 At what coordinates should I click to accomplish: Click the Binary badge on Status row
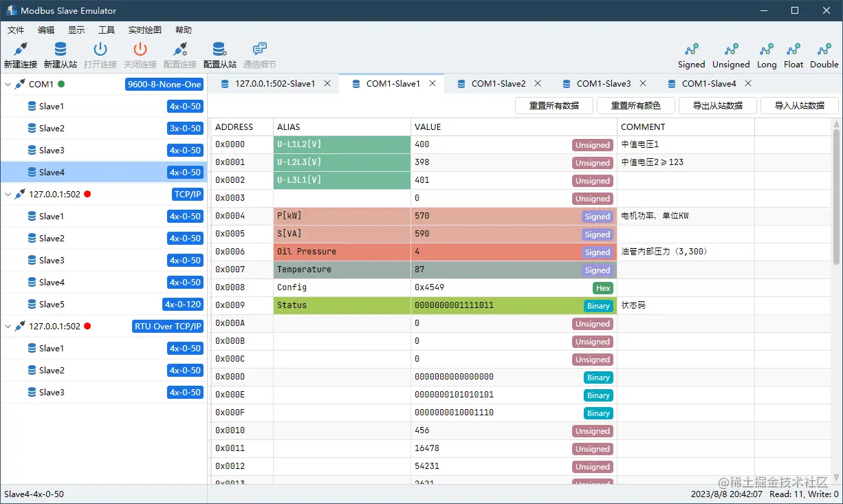click(x=598, y=306)
